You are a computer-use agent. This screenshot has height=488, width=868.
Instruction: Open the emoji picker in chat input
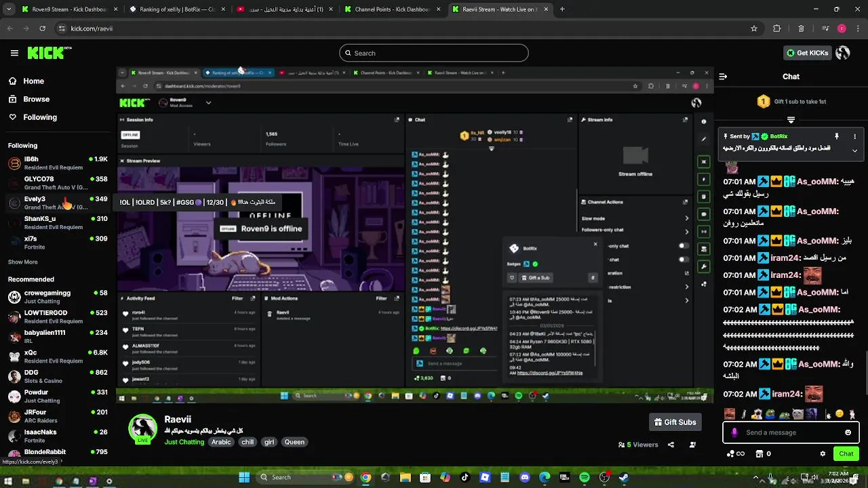coord(848,432)
